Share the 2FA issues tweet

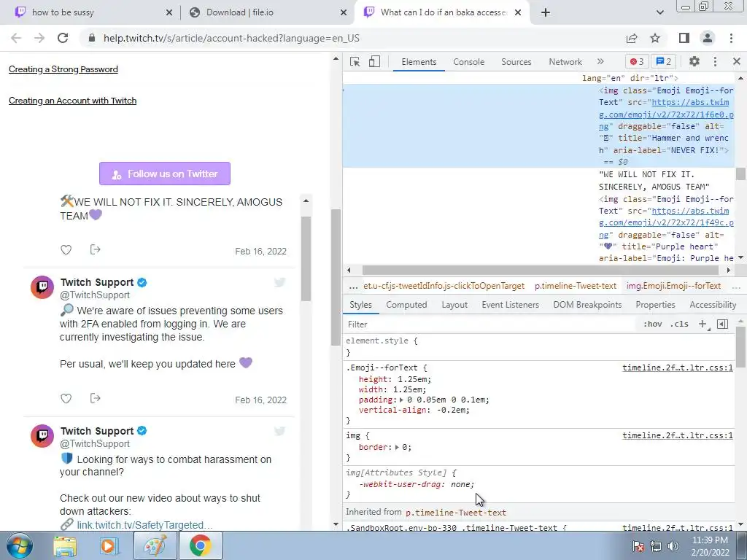[x=96, y=398]
